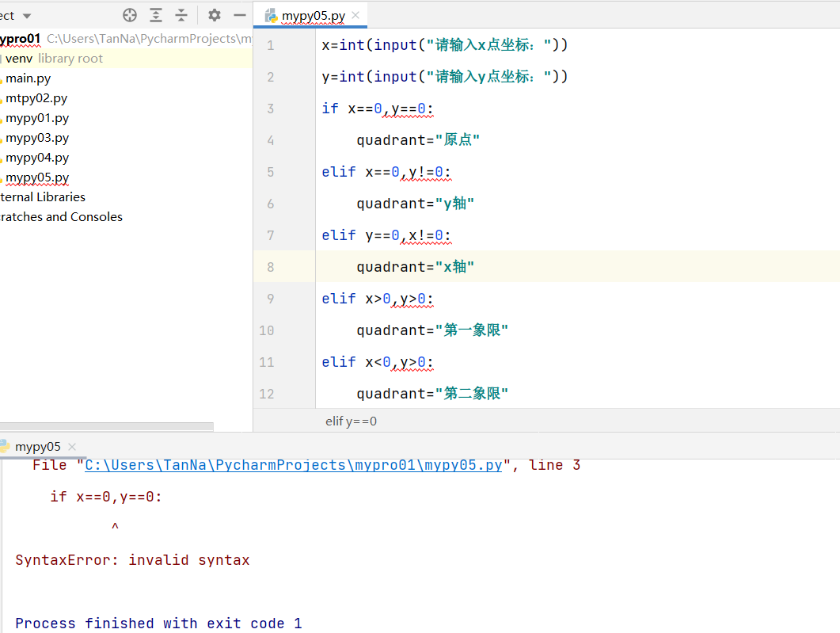The width and height of the screenshot is (840, 633).
Task: Open Project panel settings gear
Action: (x=215, y=15)
